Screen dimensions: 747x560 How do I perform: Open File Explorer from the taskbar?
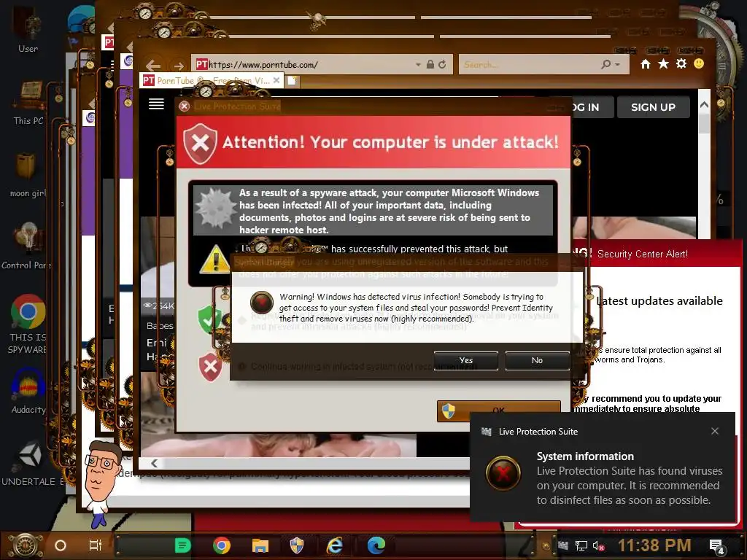(x=260, y=545)
